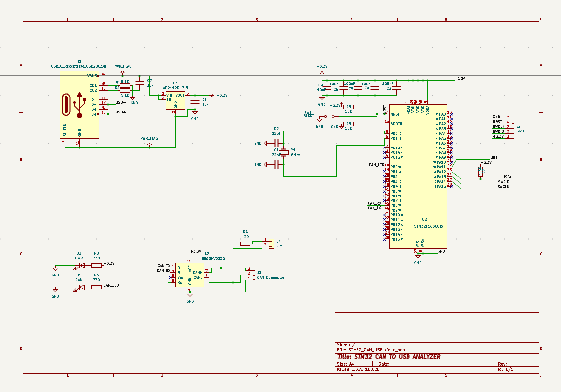Click the 'Sheet: /' field in title block
Screen dimensions: 561x392
[346, 345]
